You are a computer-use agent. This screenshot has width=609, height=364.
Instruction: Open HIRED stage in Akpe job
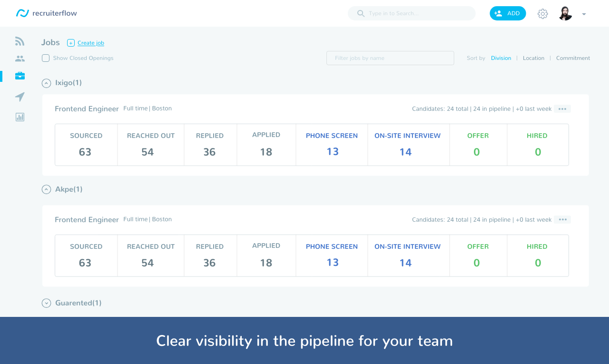pos(538,256)
